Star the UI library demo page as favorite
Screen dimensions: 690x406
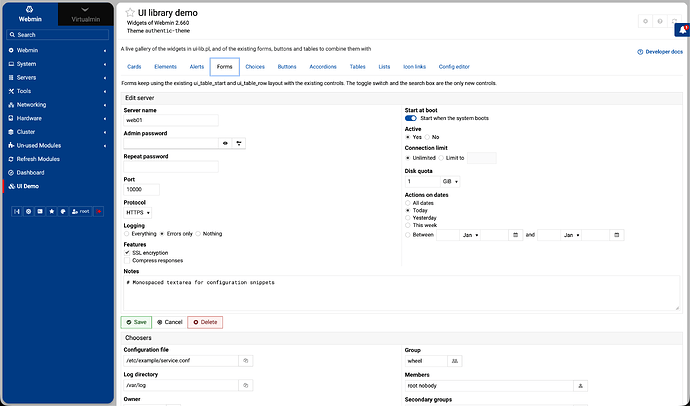pos(130,13)
